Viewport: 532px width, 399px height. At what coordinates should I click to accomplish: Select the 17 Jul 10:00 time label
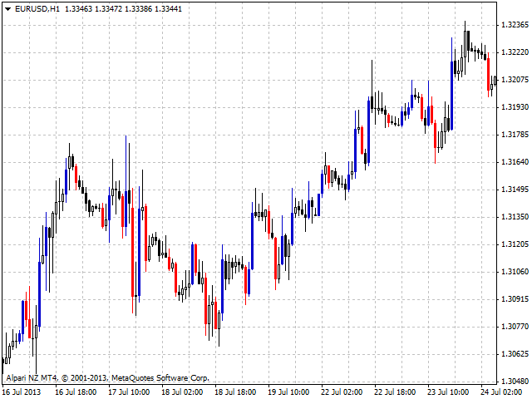pos(129,392)
